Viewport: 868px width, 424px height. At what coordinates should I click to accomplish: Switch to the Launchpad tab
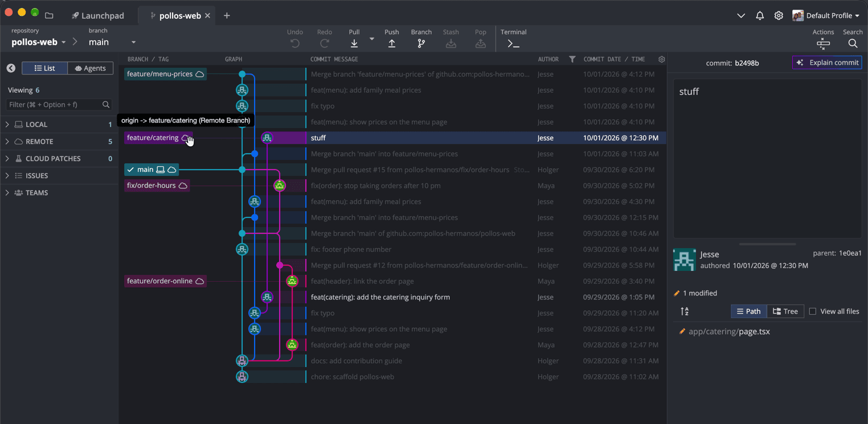98,15
